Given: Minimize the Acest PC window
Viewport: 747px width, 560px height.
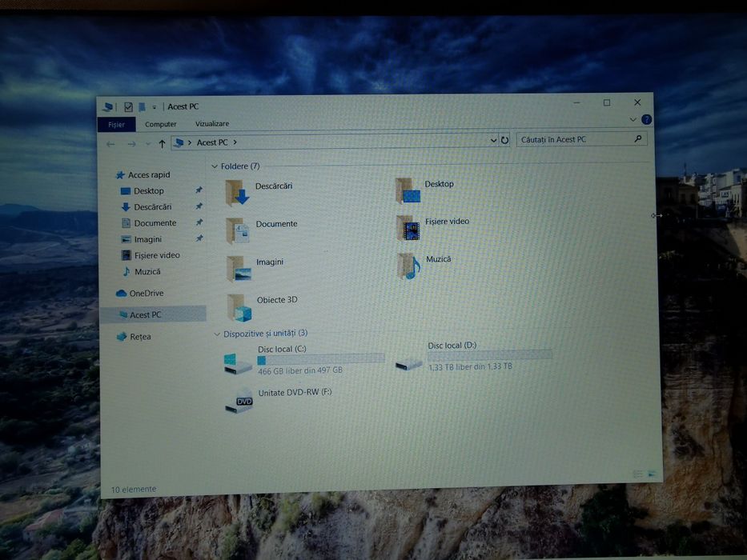Looking at the screenshot, I should 576,103.
